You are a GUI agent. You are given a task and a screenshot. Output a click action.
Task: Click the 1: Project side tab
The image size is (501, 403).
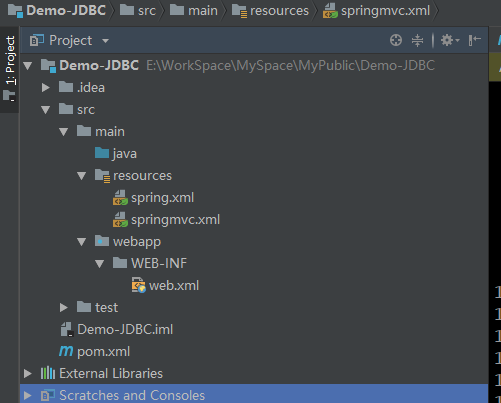click(10, 68)
